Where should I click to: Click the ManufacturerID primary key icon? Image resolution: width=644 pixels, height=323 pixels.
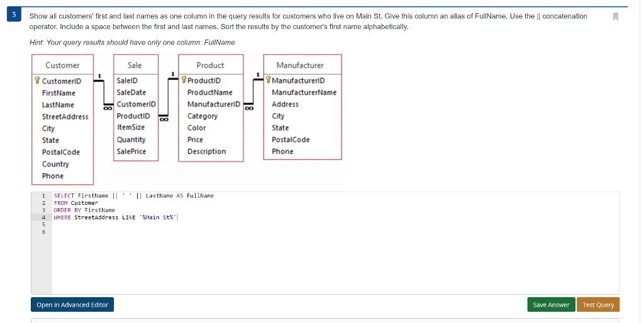[x=268, y=80]
